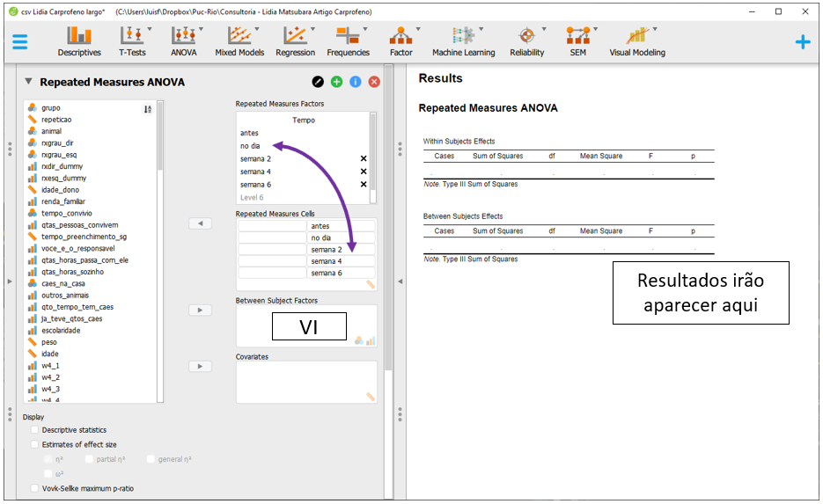Open the Descriptives analysis module
Image resolution: width=823 pixels, height=504 pixels.
(x=79, y=40)
